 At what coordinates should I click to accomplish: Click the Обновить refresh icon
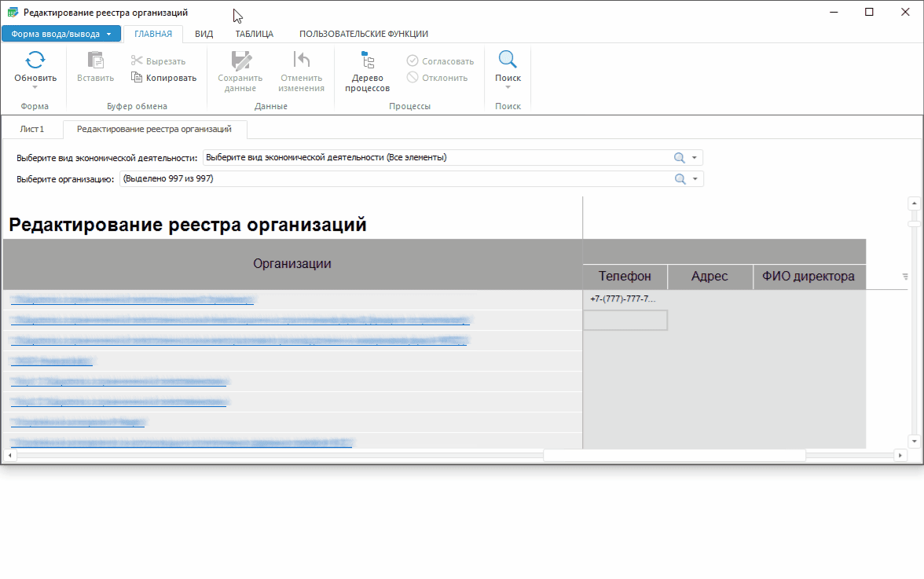tap(35, 60)
